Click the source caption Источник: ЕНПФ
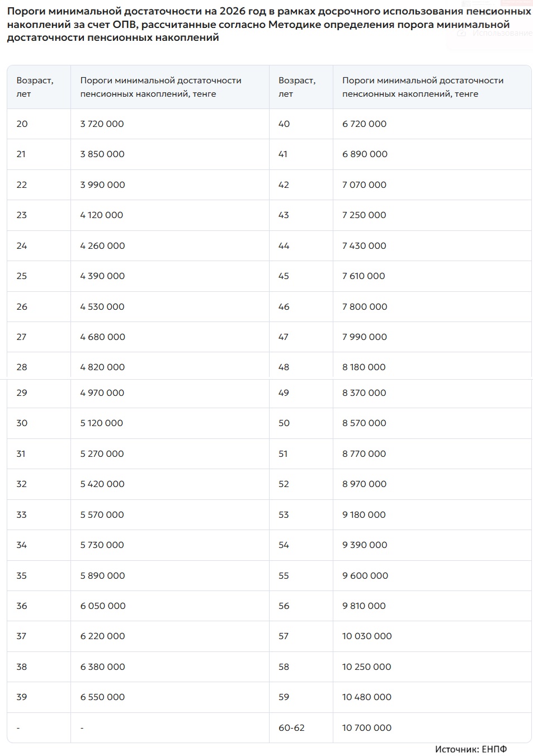The image size is (533, 756). (471, 749)
